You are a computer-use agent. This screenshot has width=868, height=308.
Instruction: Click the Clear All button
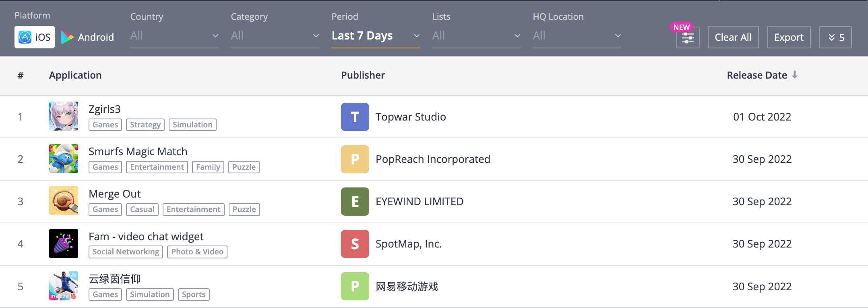point(733,37)
